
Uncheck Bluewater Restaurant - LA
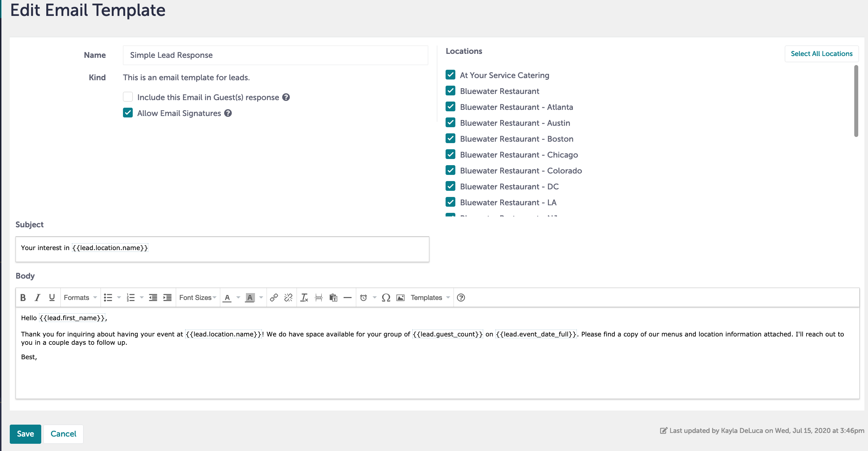(x=451, y=202)
